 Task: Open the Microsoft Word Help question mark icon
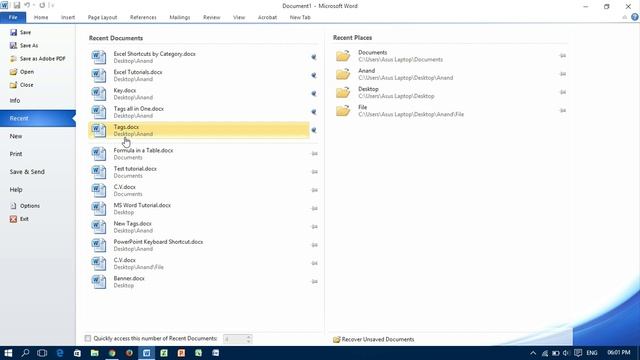coord(635,17)
